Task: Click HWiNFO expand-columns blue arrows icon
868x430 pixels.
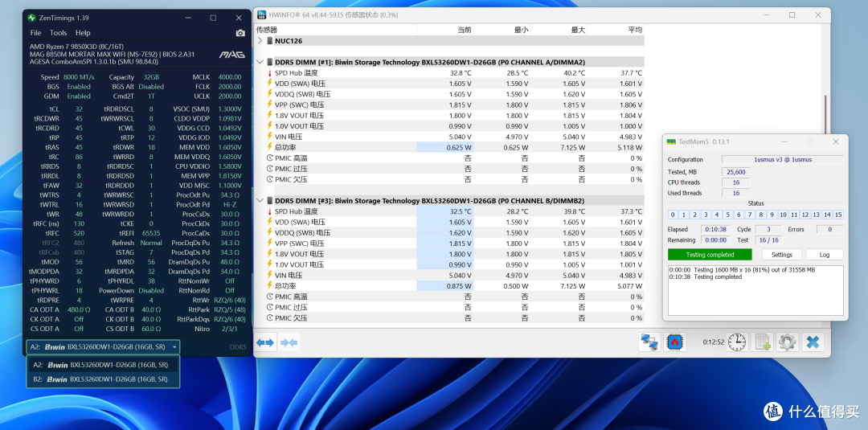Action: tap(265, 342)
